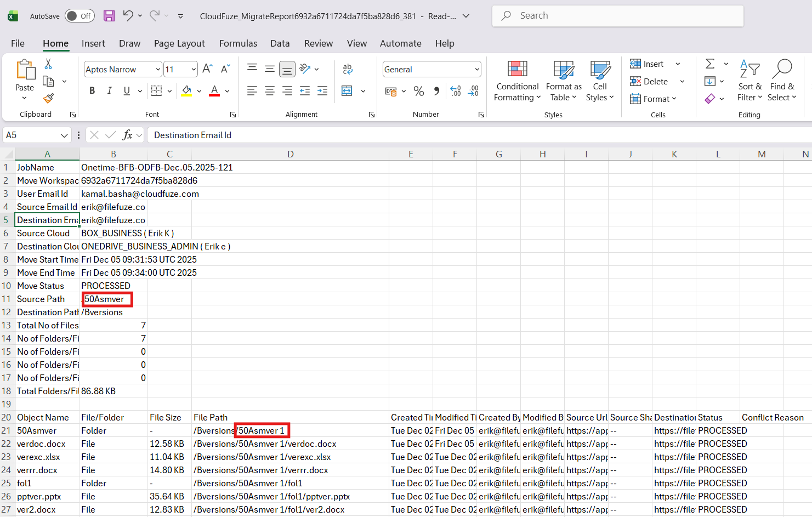Toggle Italic formatting

point(109,91)
